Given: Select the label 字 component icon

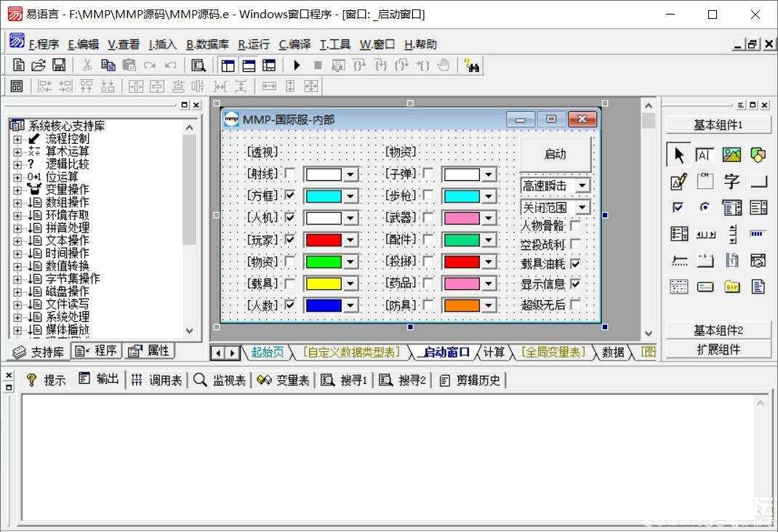Looking at the screenshot, I should [x=731, y=182].
